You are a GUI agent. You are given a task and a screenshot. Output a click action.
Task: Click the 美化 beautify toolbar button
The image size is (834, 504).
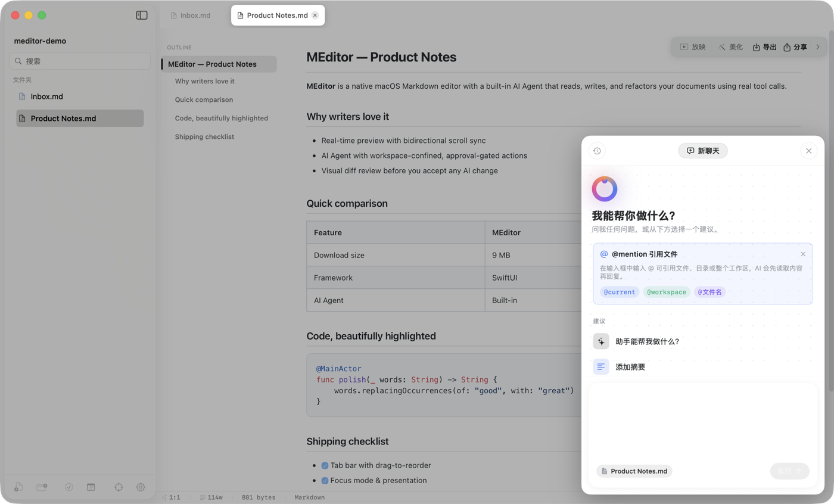tap(730, 47)
